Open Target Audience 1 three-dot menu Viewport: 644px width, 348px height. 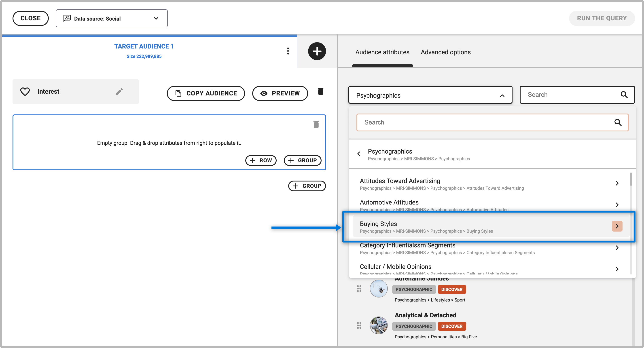pyautogui.click(x=288, y=51)
